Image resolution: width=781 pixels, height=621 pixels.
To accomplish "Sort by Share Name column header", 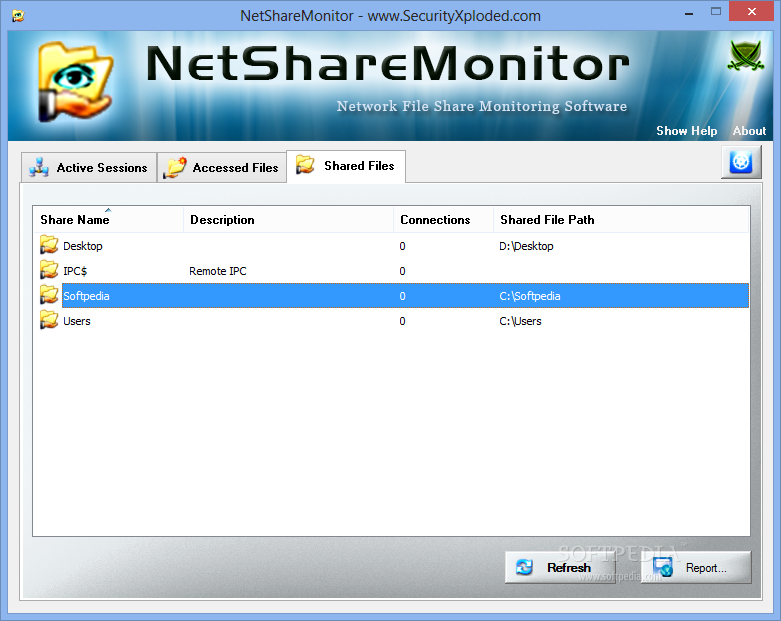I will [x=108, y=220].
